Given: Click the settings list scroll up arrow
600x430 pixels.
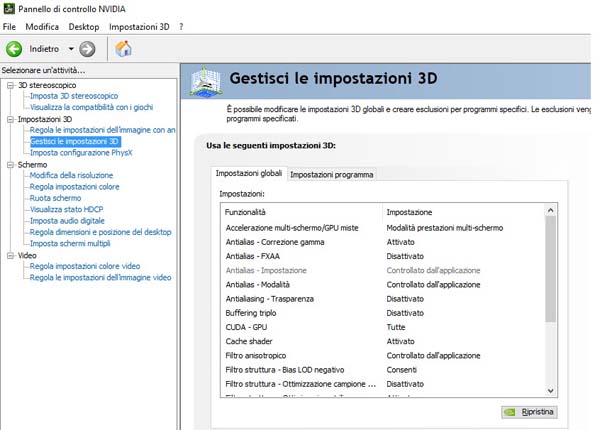Looking at the screenshot, I should click(551, 210).
